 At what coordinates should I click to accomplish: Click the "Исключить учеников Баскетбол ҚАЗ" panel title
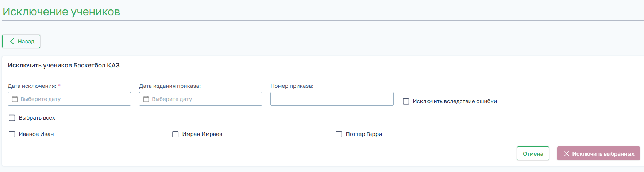(64, 66)
